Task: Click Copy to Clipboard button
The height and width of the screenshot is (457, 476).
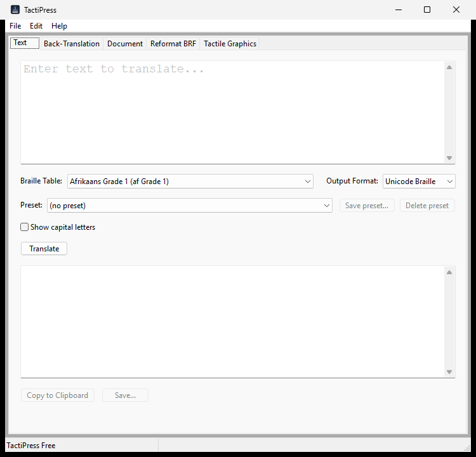Action: tap(57, 395)
